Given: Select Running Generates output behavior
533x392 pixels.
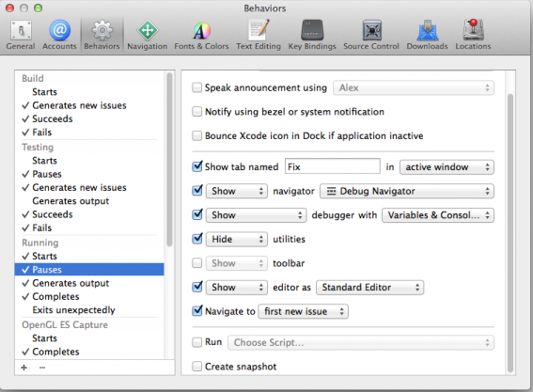Looking at the screenshot, I should [89, 283].
